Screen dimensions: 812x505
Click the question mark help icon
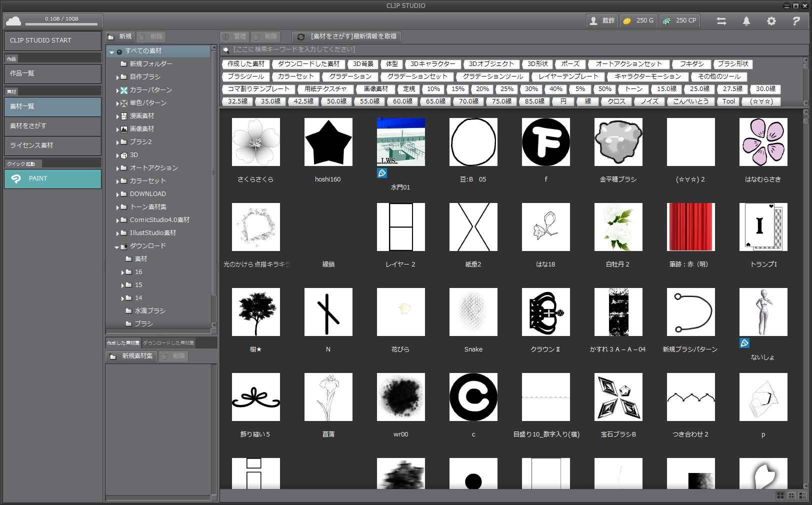tap(796, 21)
